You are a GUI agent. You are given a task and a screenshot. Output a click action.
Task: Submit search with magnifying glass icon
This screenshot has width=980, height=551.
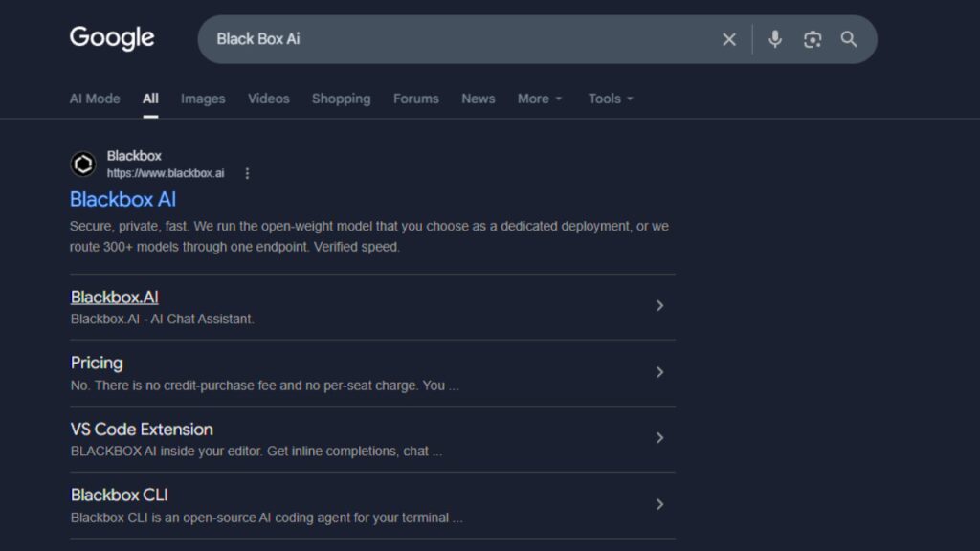coord(848,39)
